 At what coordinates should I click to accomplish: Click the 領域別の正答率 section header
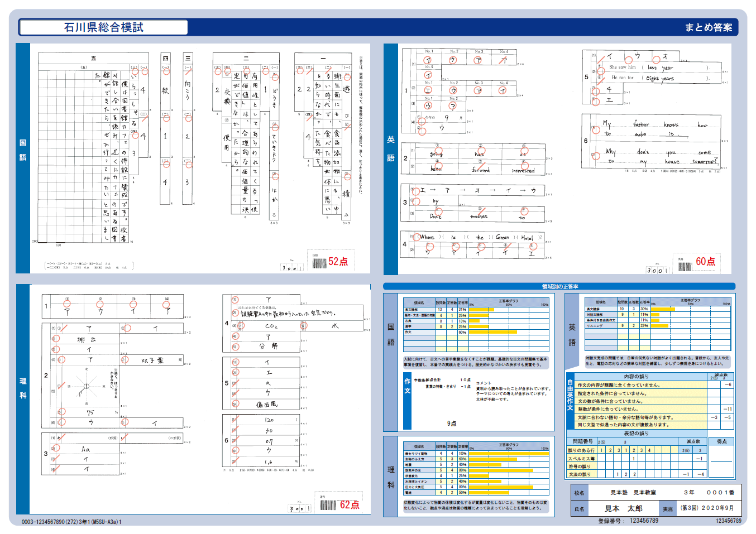point(559,286)
